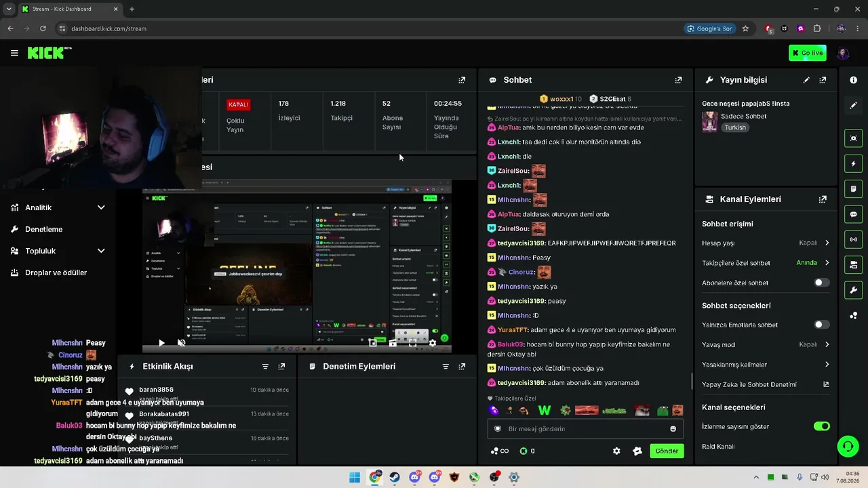
Task: Open Takipçilere özel sohbet options chevron
Action: [x=827, y=263]
